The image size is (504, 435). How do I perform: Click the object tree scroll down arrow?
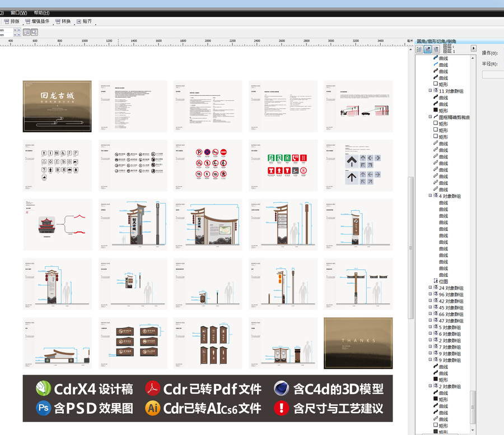pos(473,430)
